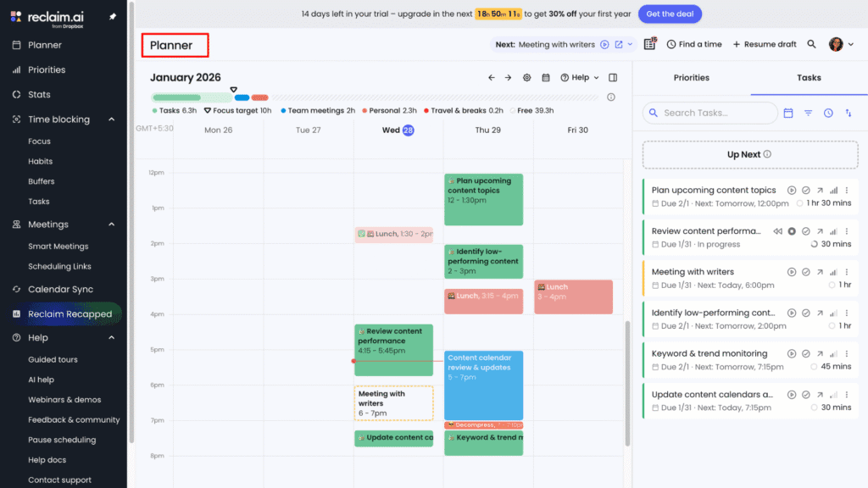The width and height of the screenshot is (868, 488).
Task: Open the notifications clipboard icon with badge
Action: 649,43
